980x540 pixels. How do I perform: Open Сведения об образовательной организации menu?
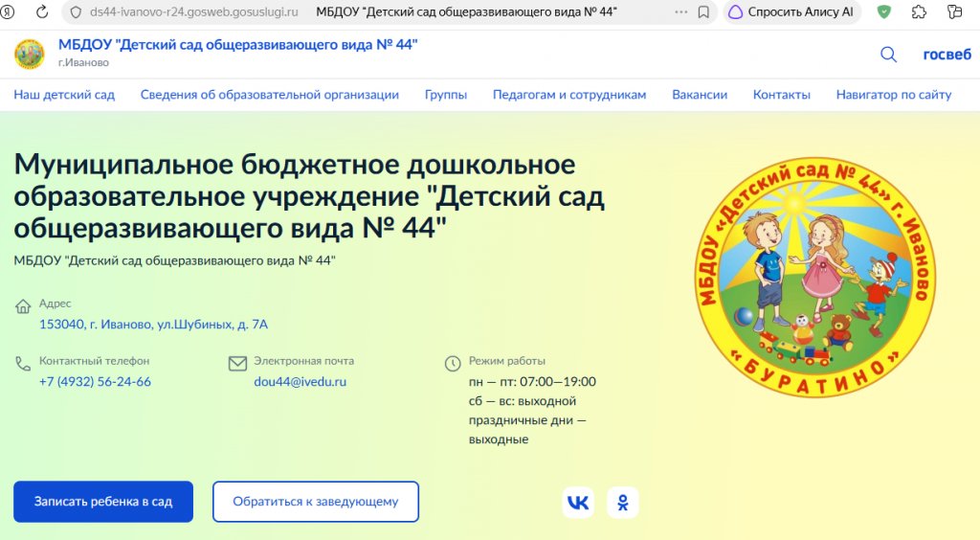[x=269, y=95]
